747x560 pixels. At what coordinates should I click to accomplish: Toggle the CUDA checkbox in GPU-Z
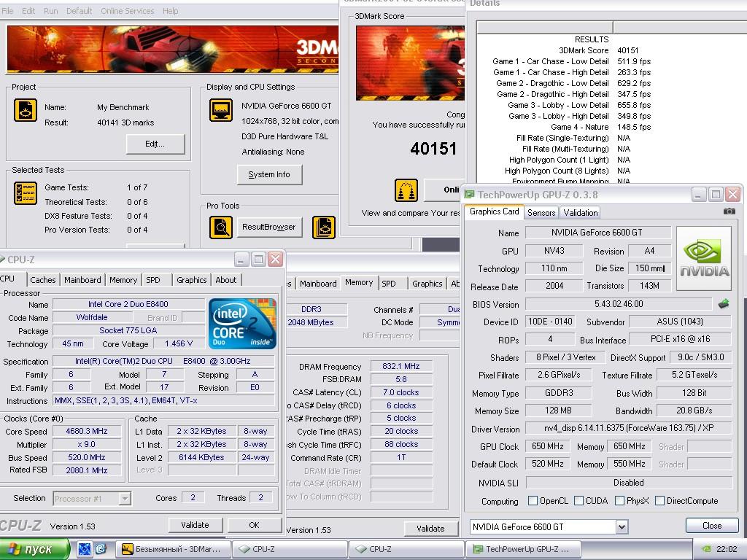point(578,500)
